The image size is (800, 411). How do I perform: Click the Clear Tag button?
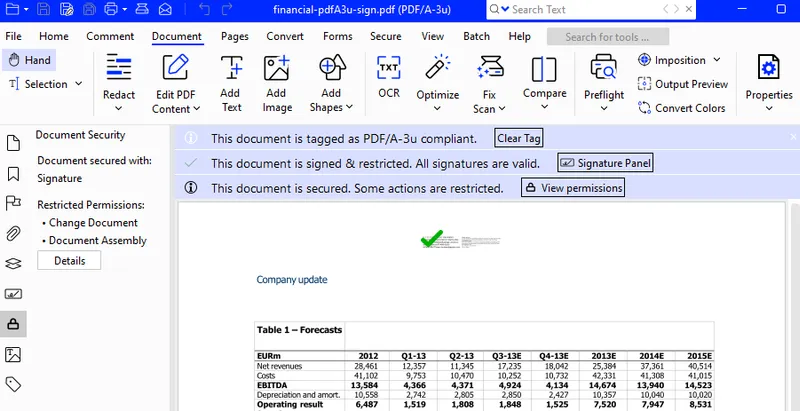pyautogui.click(x=519, y=138)
